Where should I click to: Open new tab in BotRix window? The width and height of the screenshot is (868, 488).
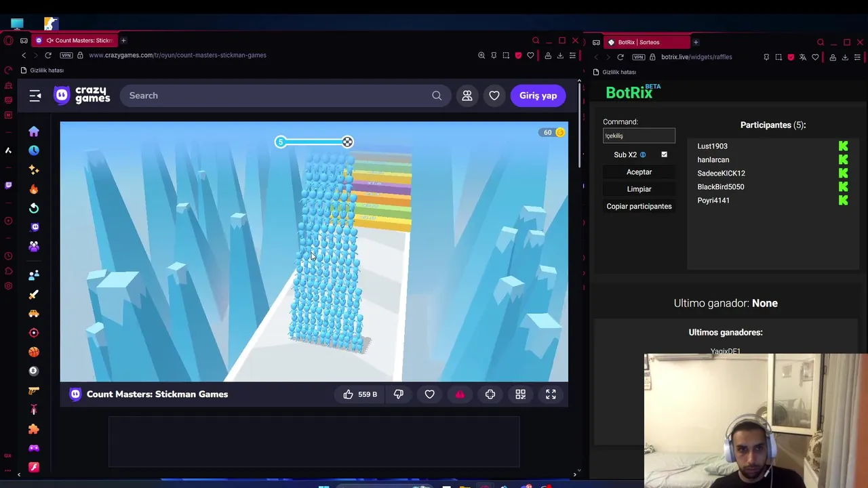click(696, 42)
